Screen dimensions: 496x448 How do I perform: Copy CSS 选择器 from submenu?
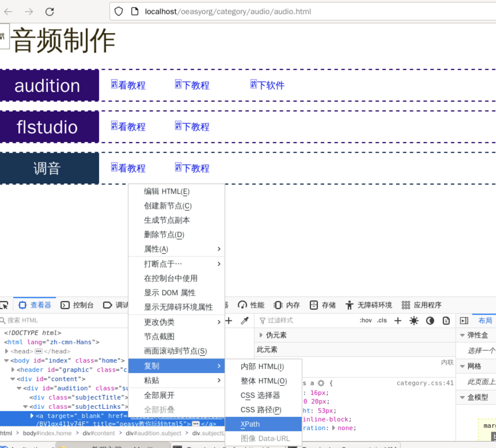tap(263, 396)
